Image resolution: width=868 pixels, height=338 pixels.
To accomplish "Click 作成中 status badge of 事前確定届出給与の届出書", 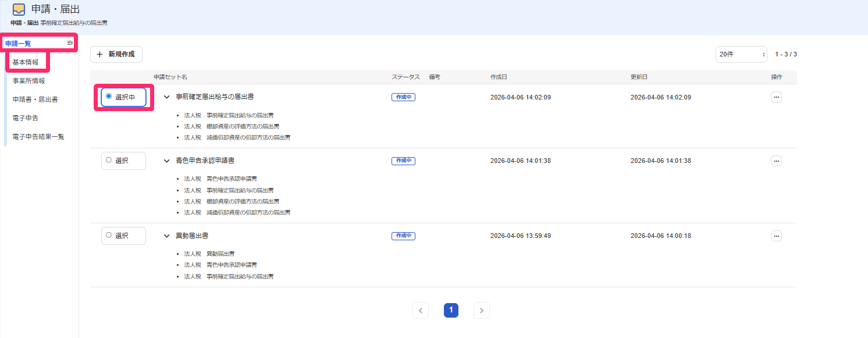I will [403, 97].
